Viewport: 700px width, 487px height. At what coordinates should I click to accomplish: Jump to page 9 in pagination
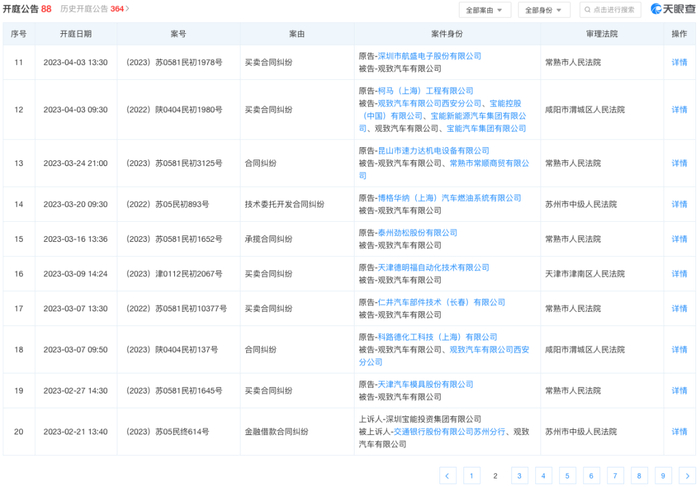(662, 476)
